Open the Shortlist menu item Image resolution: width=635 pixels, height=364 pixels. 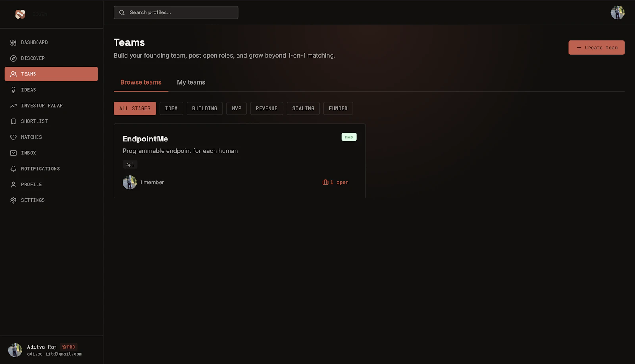pyautogui.click(x=51, y=121)
